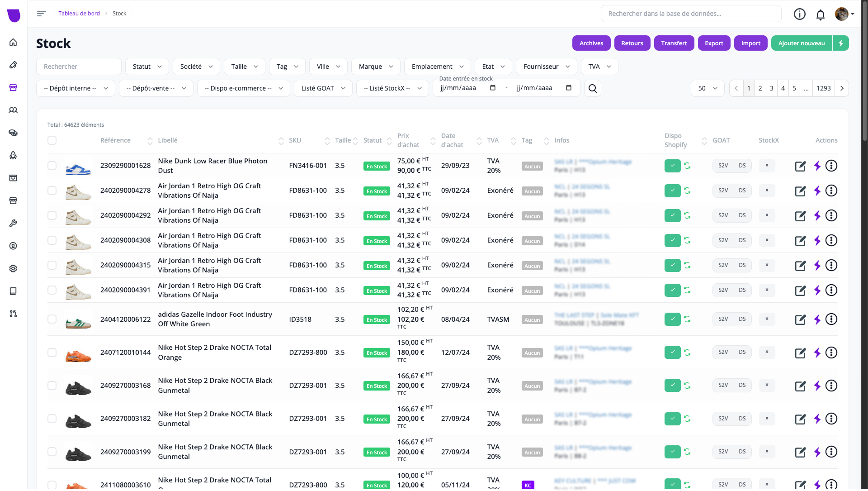Image resolution: width=868 pixels, height=491 pixels.
Task: Go to next page arrow
Action: pos(842,88)
